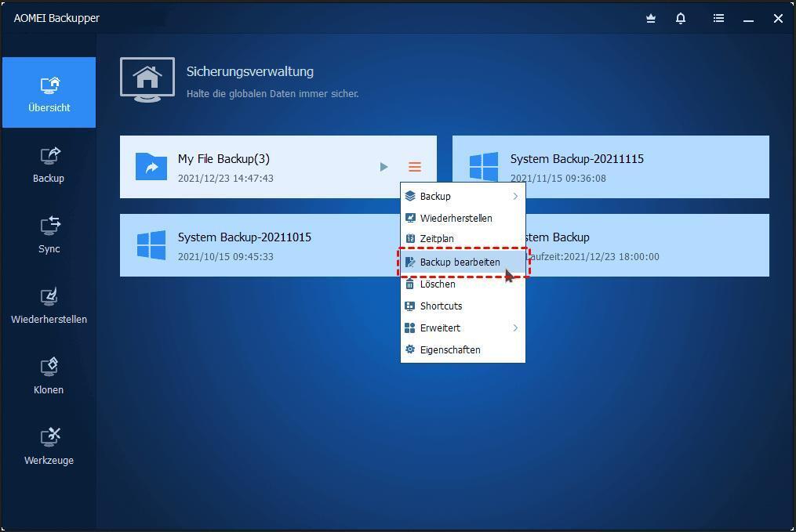796x532 pixels.
Task: Click date 2021/11/15 09:36:08
Action: [558, 178]
